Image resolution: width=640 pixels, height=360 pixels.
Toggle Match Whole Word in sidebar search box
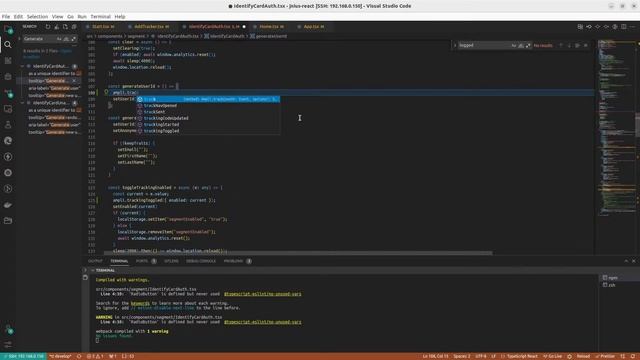[x=66, y=39]
